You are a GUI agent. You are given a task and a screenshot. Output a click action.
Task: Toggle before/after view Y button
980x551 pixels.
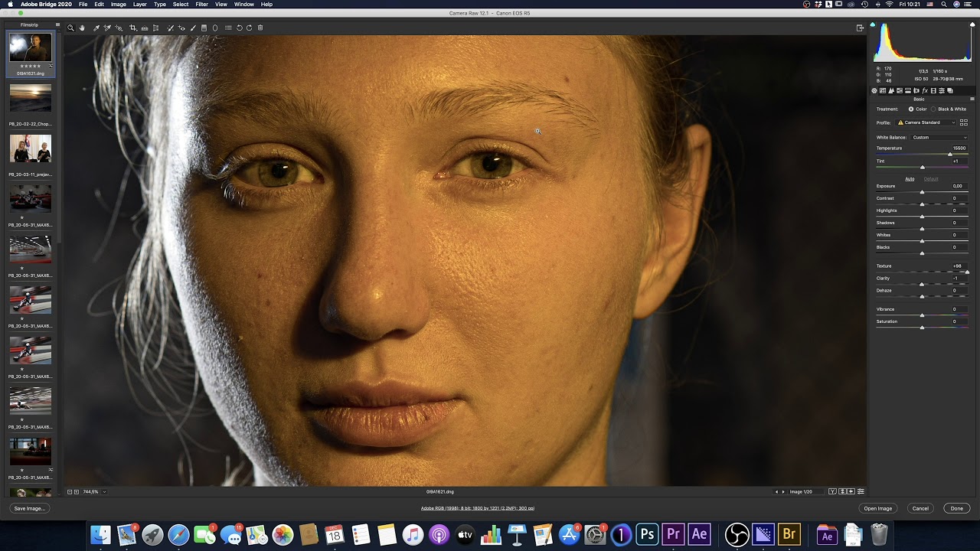pyautogui.click(x=833, y=491)
